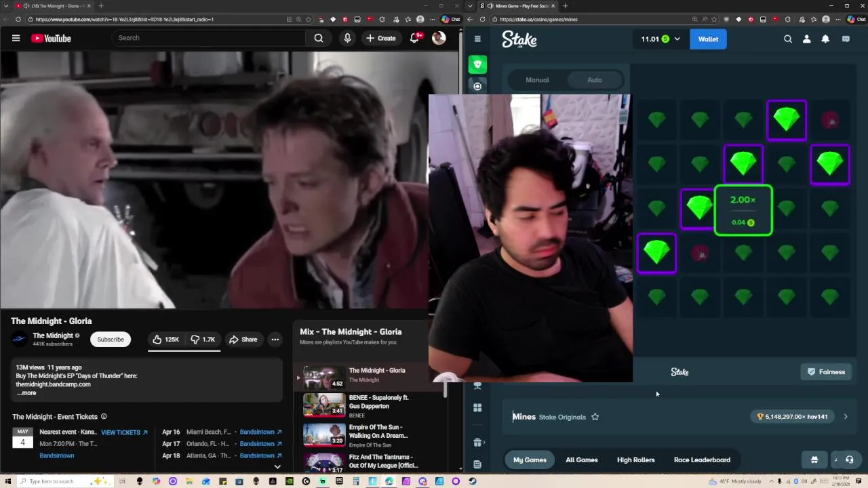Viewport: 868px width, 488px height.
Task: Show event tickets info icon
Action: [x=104, y=417]
